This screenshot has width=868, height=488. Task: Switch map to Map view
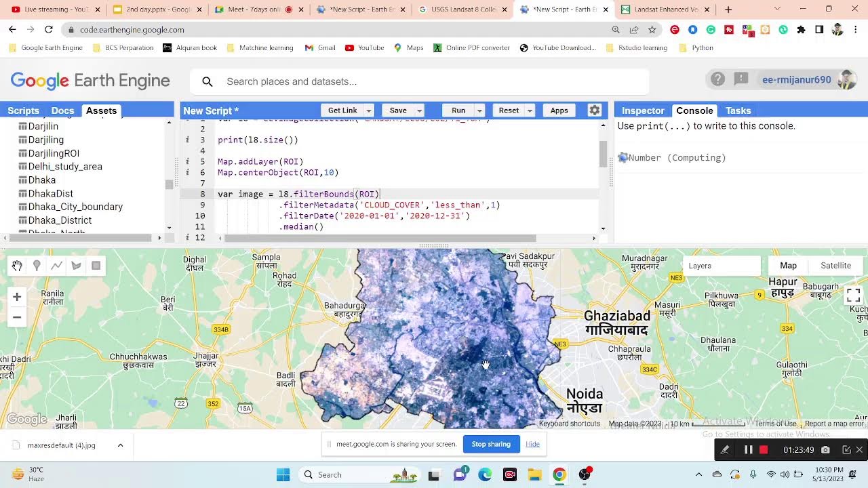pos(788,266)
